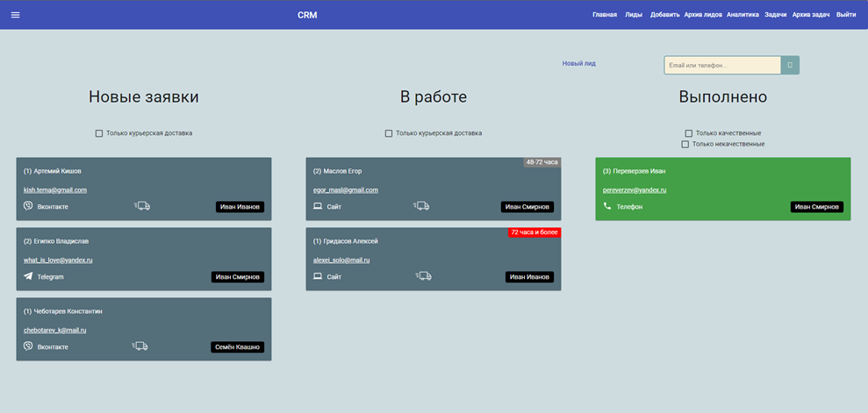This screenshot has height=413, width=868.
Task: Open email pereverzev@yandex.ru
Action: [635, 190]
